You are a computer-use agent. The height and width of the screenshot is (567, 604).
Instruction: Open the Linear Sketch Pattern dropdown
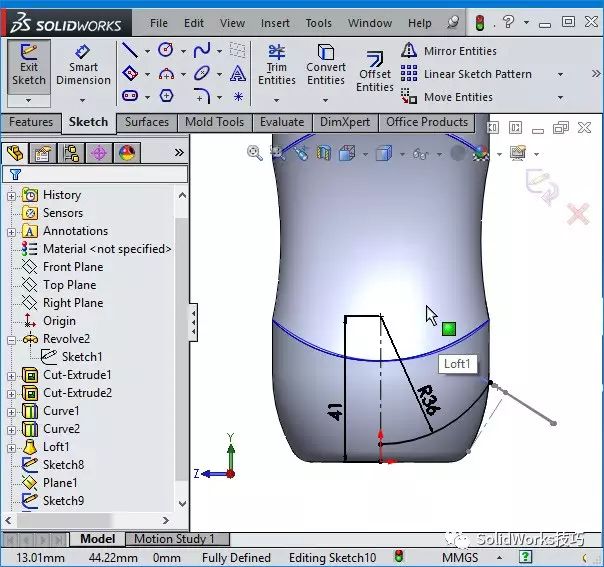[x=560, y=74]
